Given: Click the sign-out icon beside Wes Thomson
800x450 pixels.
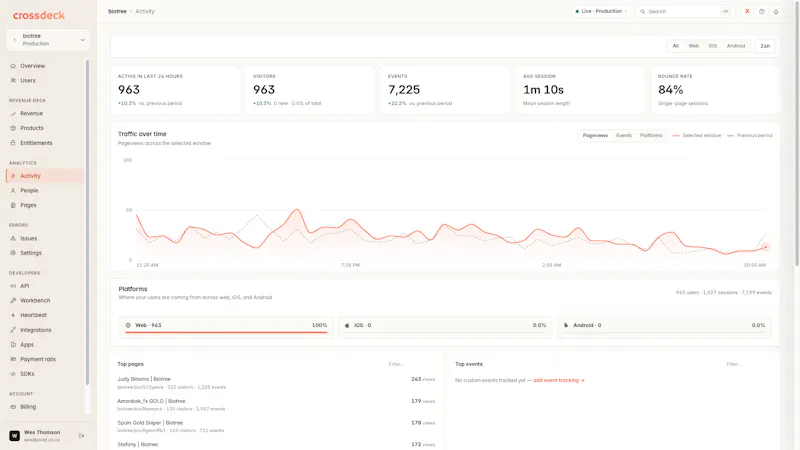Looking at the screenshot, I should coord(82,436).
